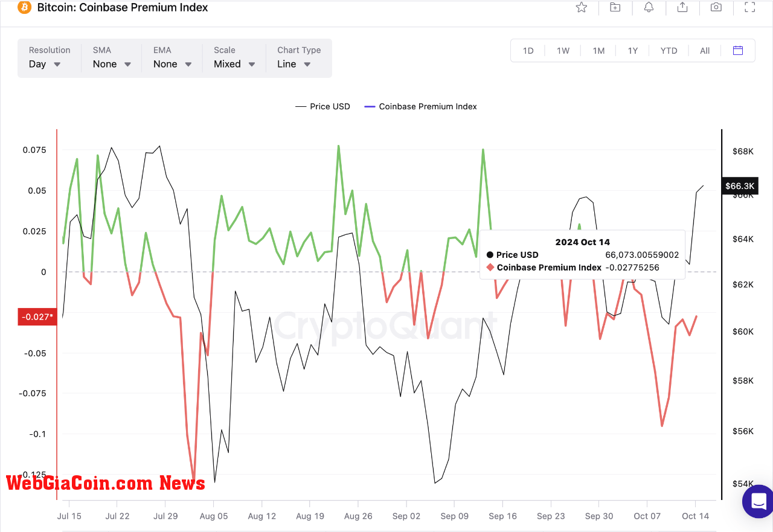Enter fullscreen chart mode
The height and width of the screenshot is (532, 773).
tap(750, 7)
